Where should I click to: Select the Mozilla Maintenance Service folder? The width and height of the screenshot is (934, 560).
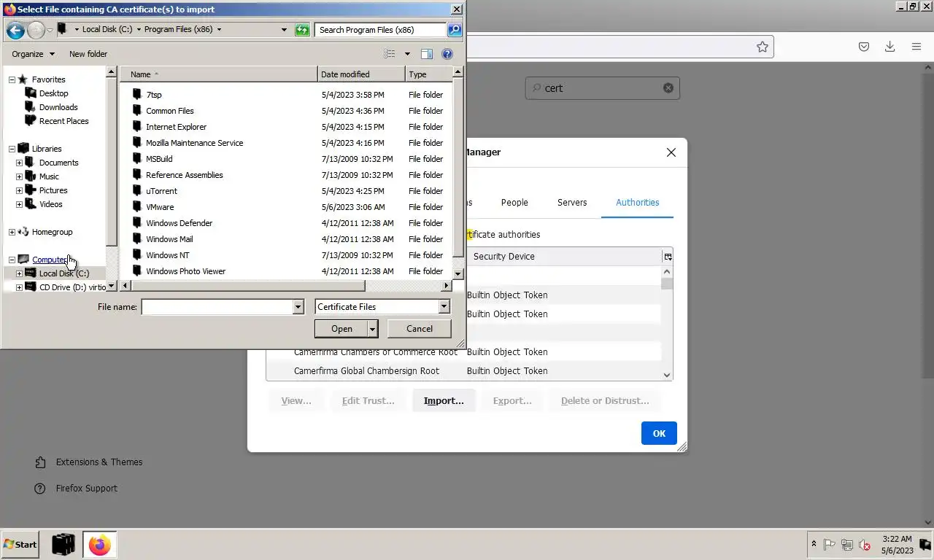[194, 143]
